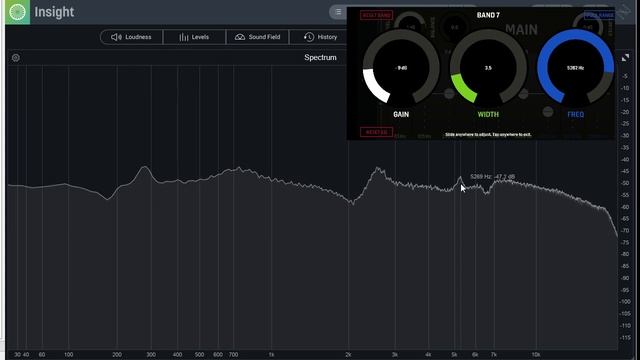Click the 'Slide anywhere to adjust' hint
The image size is (640, 360).
point(488,134)
